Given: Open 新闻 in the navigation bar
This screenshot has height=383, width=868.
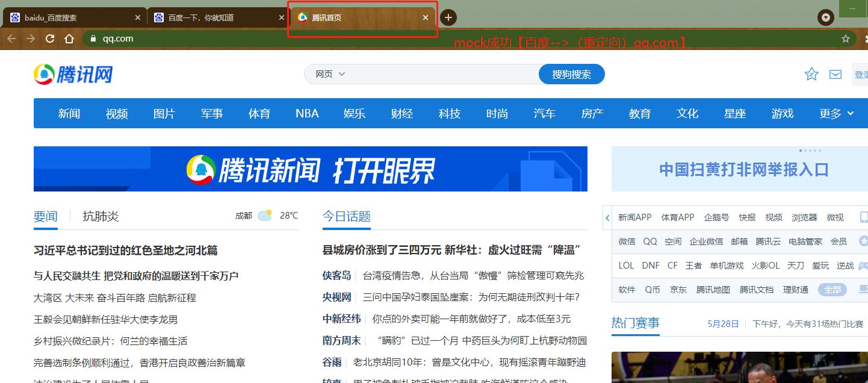Looking at the screenshot, I should (69, 113).
